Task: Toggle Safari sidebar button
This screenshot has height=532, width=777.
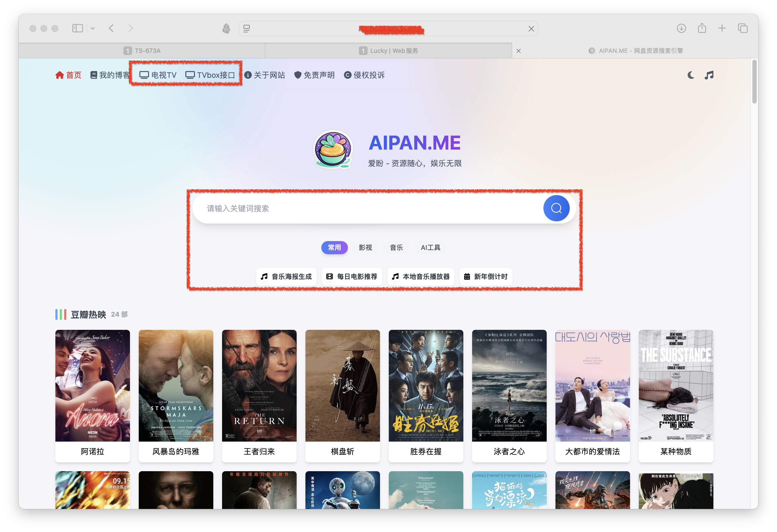Action: click(77, 28)
